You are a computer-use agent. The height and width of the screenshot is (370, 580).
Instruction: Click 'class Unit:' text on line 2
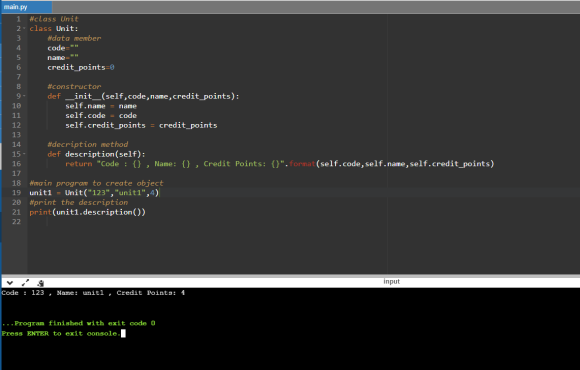coord(54,28)
